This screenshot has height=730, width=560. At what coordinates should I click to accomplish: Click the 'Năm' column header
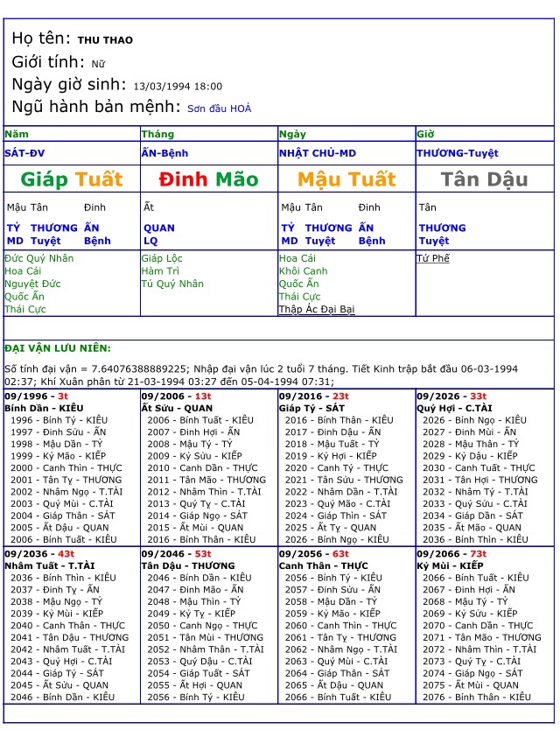[x=16, y=134]
